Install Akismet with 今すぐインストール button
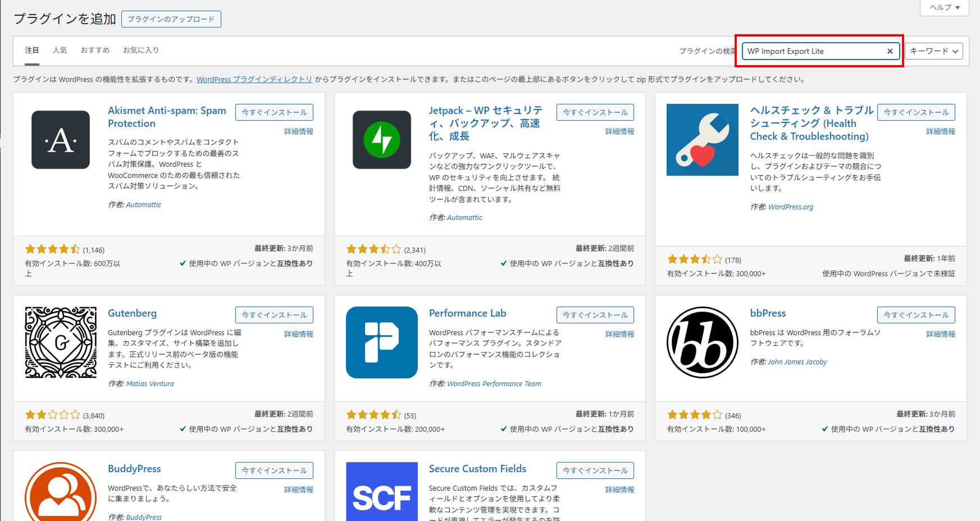Screen dimensions: 980x521 coord(274,112)
